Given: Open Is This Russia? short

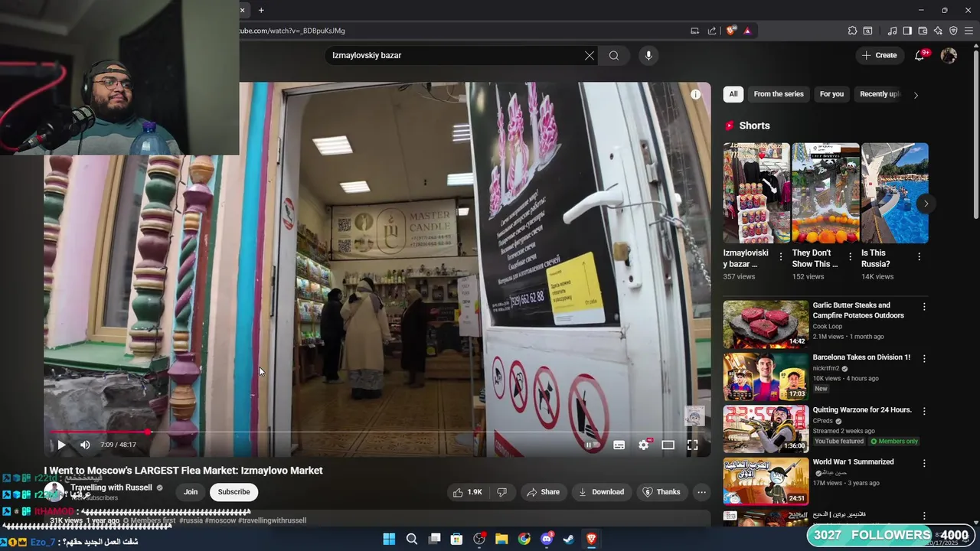Looking at the screenshot, I should click(x=894, y=193).
